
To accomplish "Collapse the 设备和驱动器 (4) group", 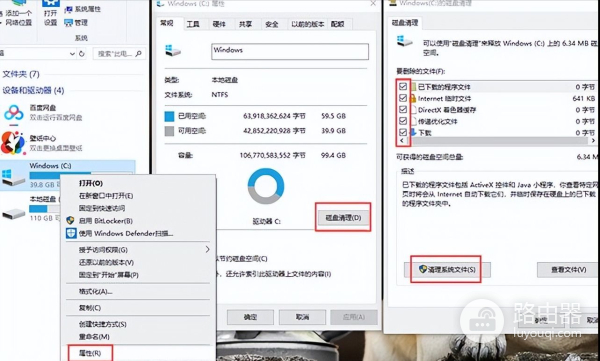I will tap(33, 90).
